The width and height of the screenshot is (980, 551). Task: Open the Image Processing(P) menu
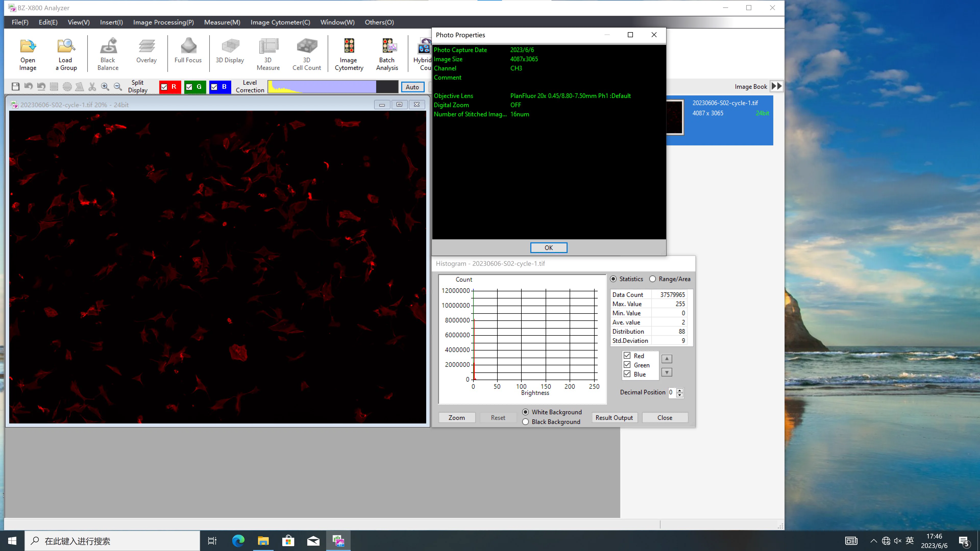coord(163,22)
